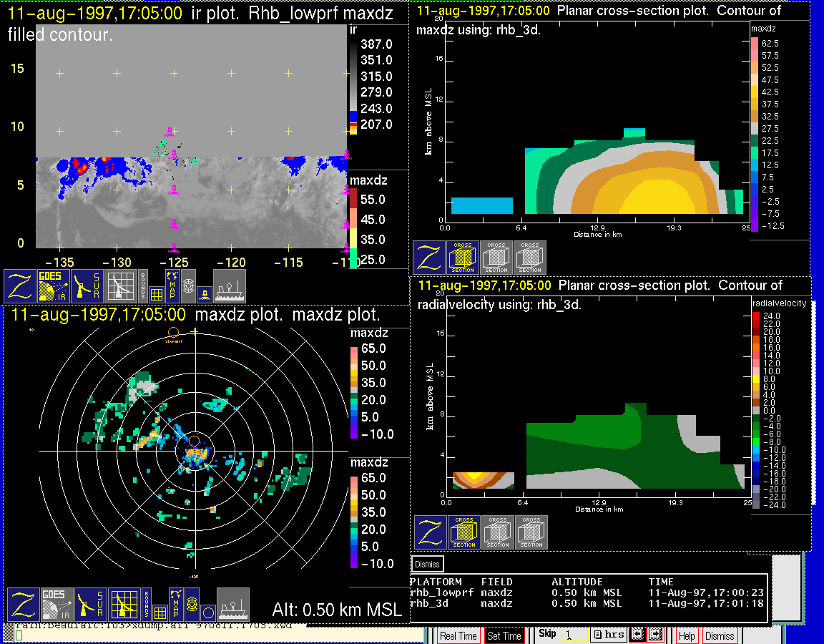Open the hrs time unit dropdown
Image resolution: width=824 pixels, height=644 pixels.
(x=608, y=635)
